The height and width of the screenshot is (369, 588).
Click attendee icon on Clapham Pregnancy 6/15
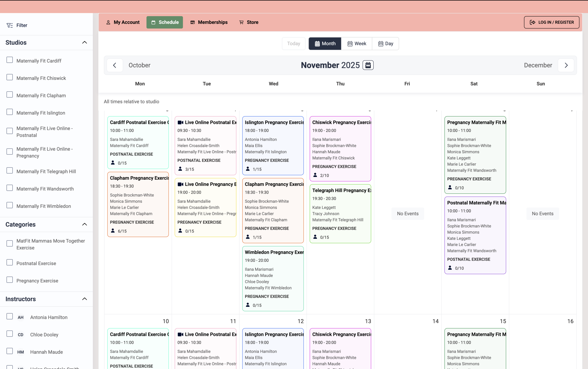coord(113,231)
